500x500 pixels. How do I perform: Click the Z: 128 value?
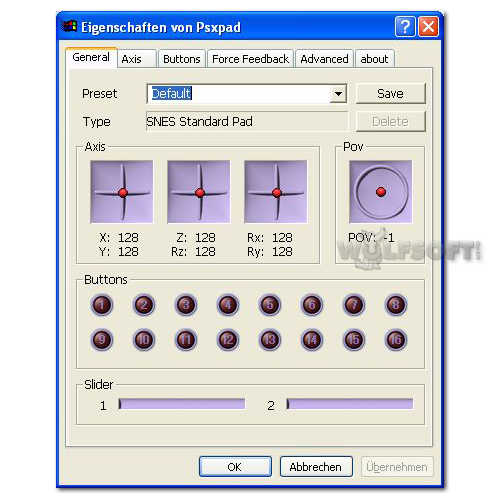(x=196, y=238)
